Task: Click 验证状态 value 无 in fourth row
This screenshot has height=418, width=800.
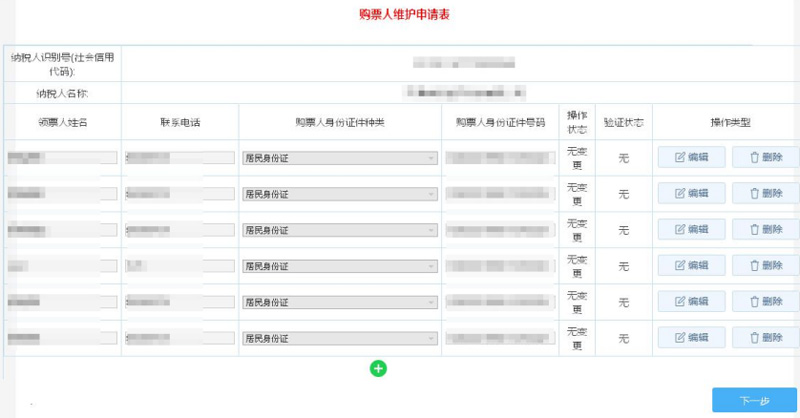Action: tap(623, 266)
